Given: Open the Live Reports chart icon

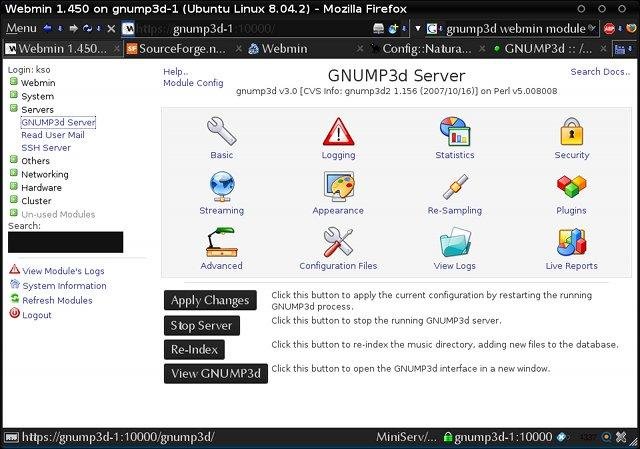Looking at the screenshot, I should [571, 242].
